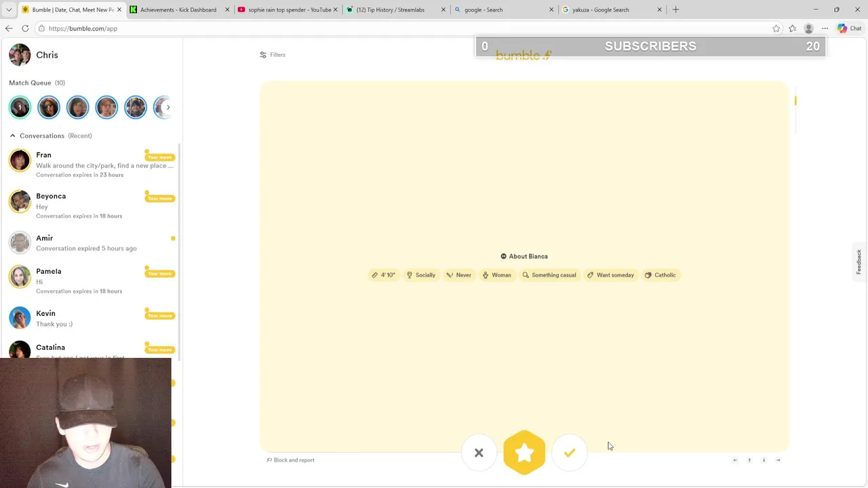868x488 pixels.
Task: Open Fran's conversation
Action: click(92, 165)
